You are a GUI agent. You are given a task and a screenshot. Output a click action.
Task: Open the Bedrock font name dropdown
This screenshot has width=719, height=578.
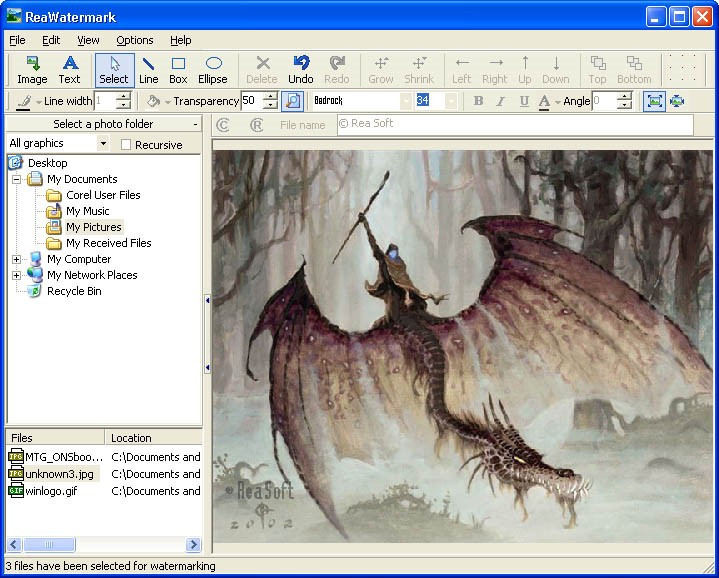click(x=406, y=101)
